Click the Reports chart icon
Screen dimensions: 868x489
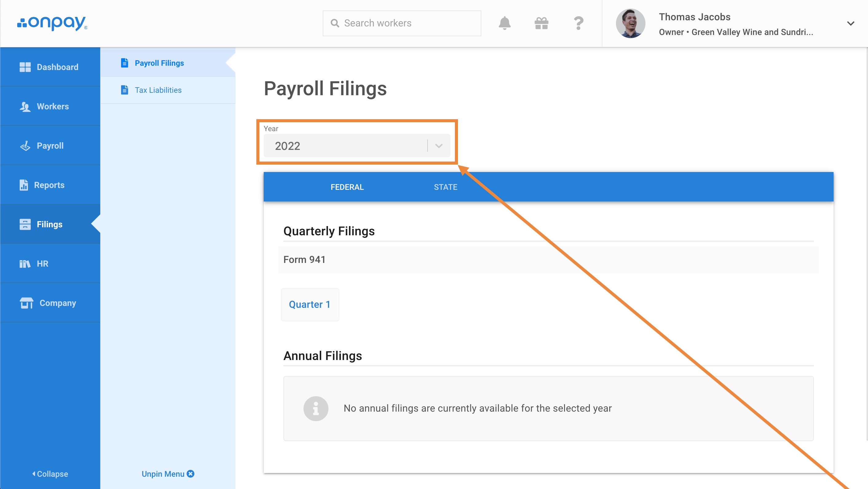(x=24, y=185)
